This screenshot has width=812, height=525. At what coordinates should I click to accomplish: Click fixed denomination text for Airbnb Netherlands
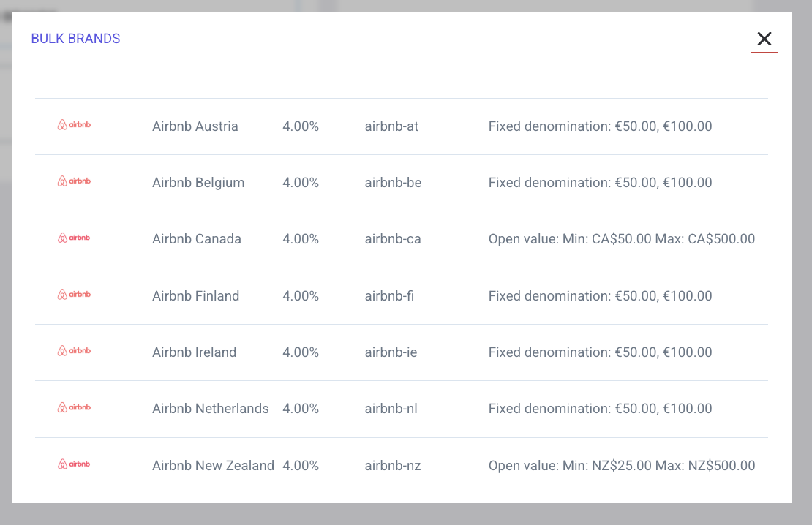(600, 408)
